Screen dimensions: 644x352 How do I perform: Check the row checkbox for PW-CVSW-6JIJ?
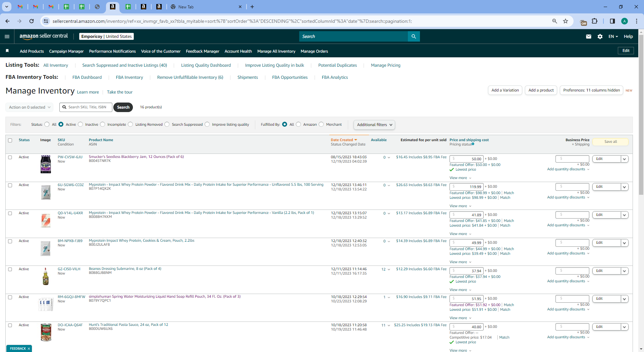pos(10,157)
